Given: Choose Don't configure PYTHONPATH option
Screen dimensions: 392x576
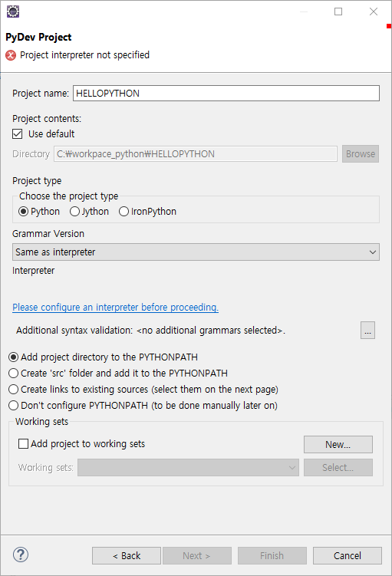Looking at the screenshot, I should pos(143,406).
